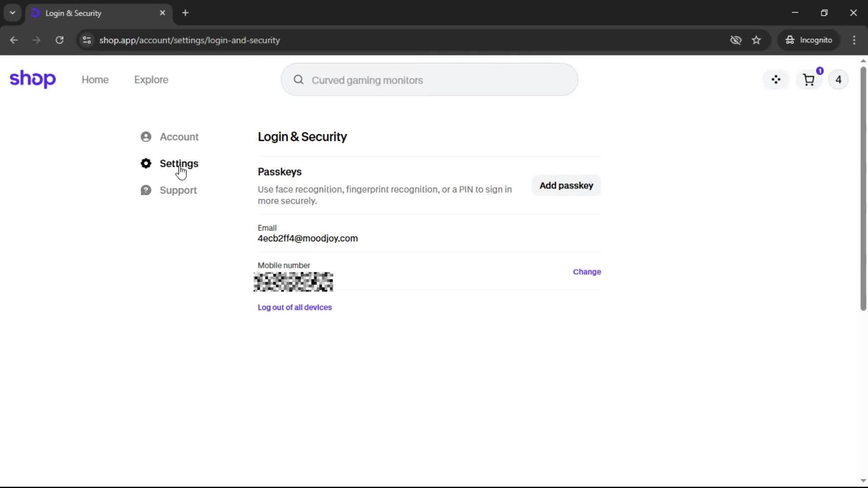
Task: Open the tab search dropdown arrow
Action: point(13,13)
